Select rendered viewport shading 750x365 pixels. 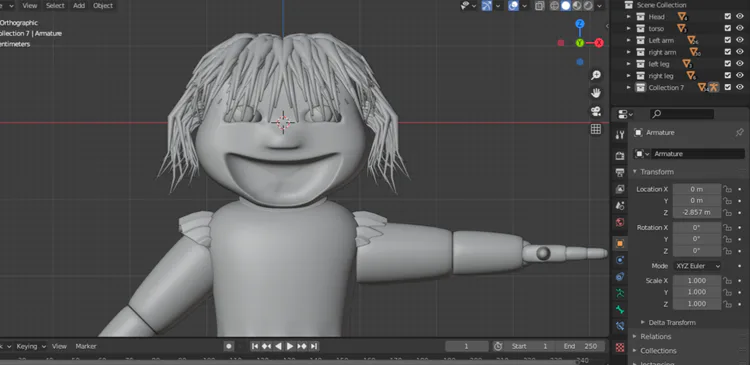588,6
